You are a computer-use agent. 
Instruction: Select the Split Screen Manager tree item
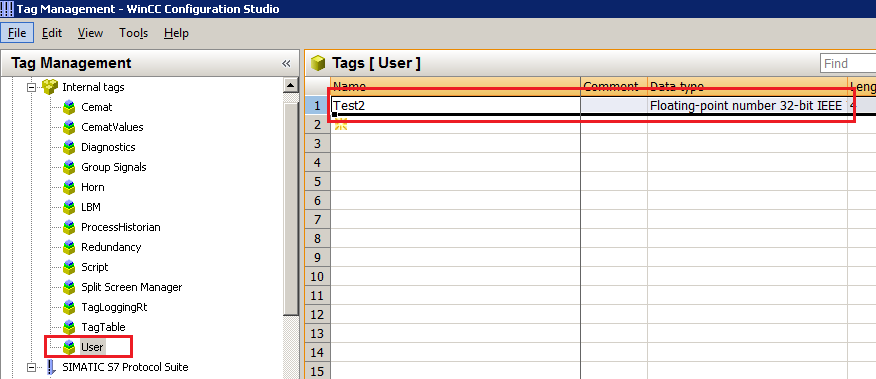[x=132, y=287]
